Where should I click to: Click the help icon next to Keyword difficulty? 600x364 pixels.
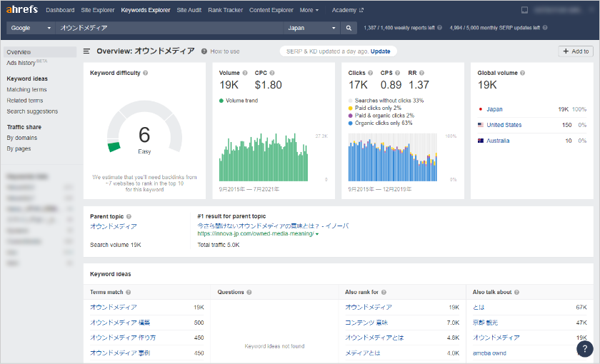pos(146,73)
